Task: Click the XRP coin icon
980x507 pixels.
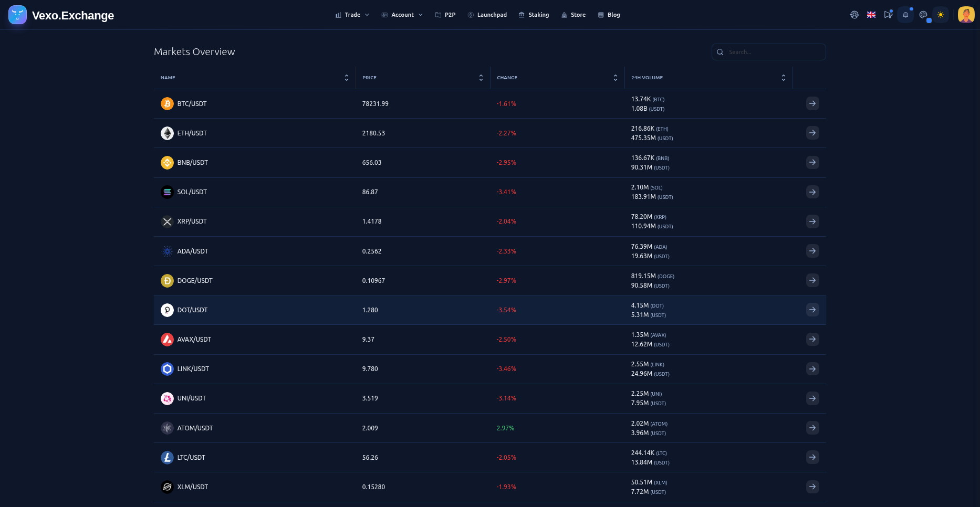Action: pyautogui.click(x=167, y=221)
